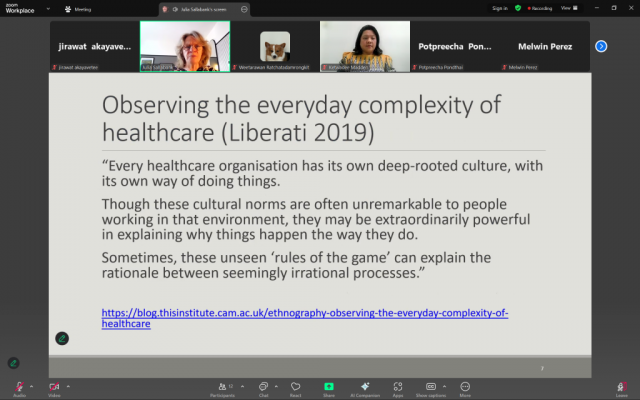Unmute the Audio microphone button
Viewport: 640px width, 400px height.
pyautogui.click(x=18, y=386)
